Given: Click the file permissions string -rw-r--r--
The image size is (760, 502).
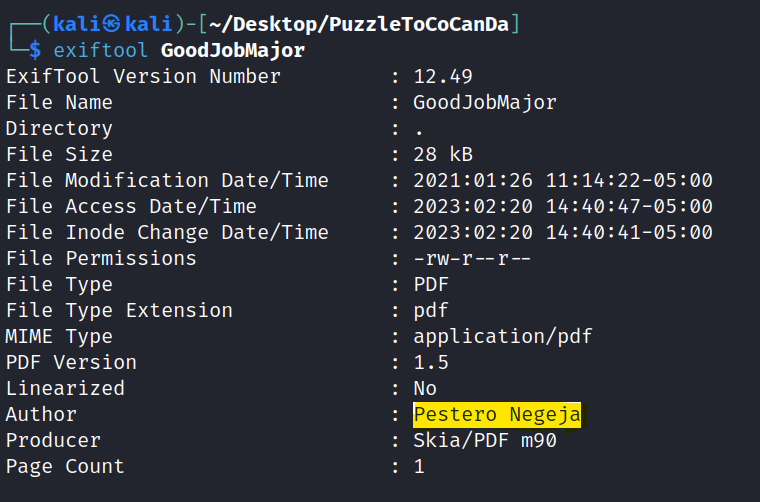Looking at the screenshot, I should [473, 258].
